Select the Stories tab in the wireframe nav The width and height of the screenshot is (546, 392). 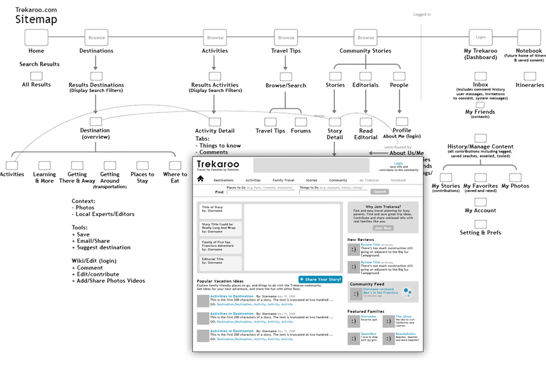[x=312, y=180]
